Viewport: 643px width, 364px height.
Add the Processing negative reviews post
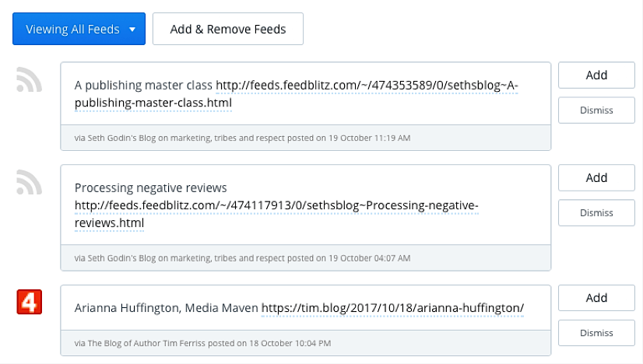click(596, 177)
